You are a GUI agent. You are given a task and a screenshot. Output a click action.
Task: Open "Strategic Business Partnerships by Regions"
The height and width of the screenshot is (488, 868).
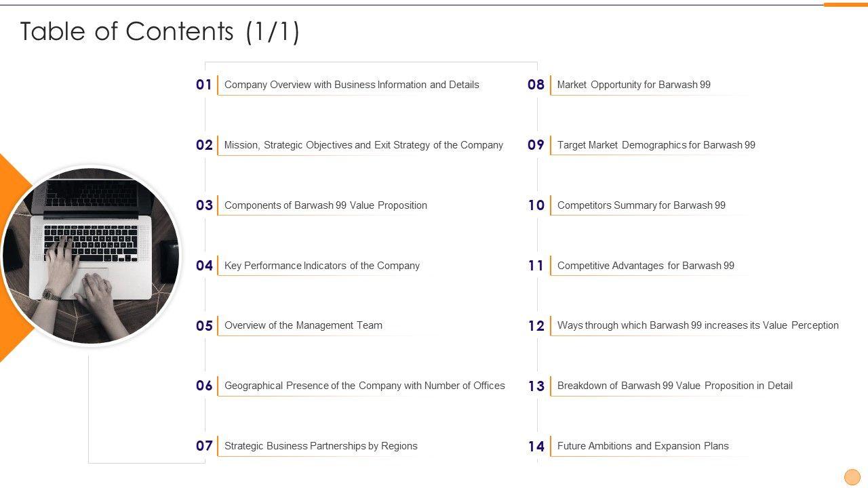click(x=321, y=446)
